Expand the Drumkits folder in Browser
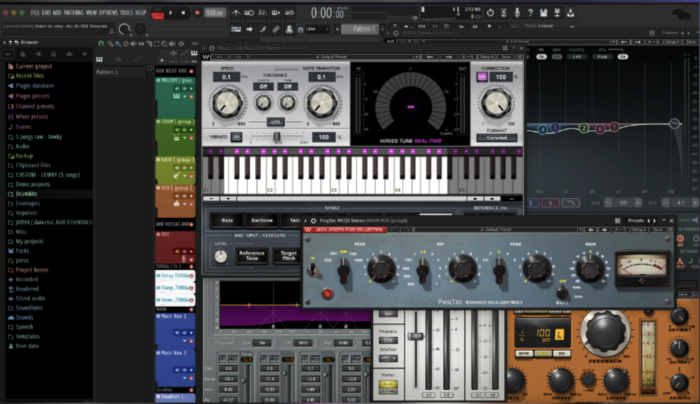 [26, 194]
